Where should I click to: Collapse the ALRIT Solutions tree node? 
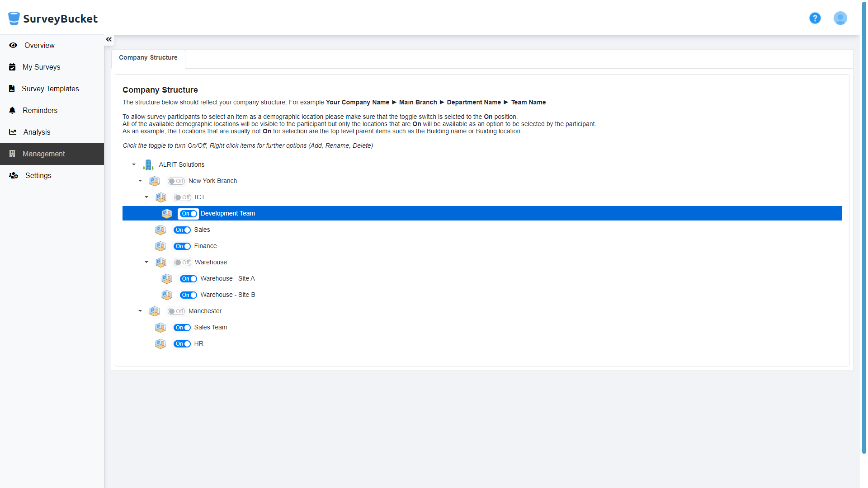point(134,164)
